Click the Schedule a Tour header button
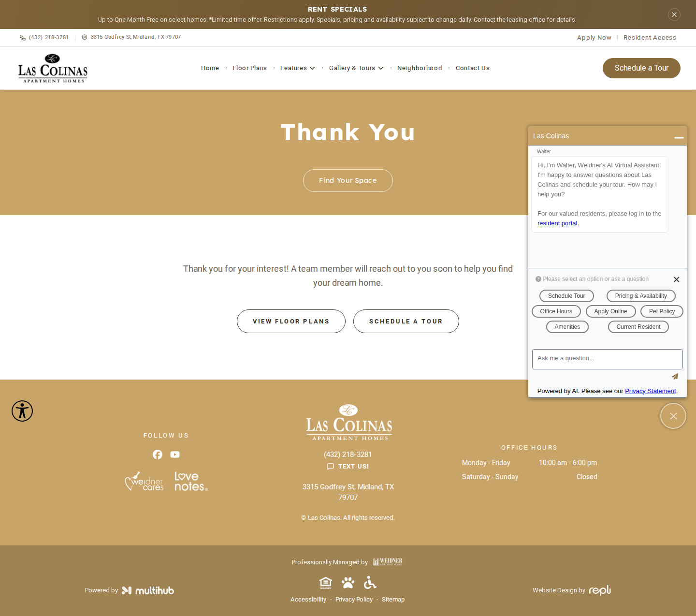 (641, 68)
